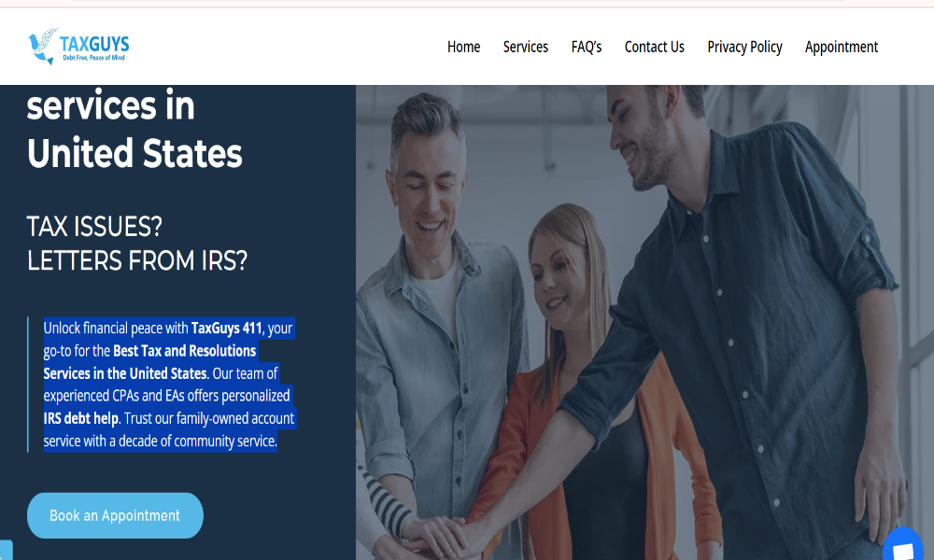Go to the Home page
The image size is (934, 560).
tap(463, 47)
